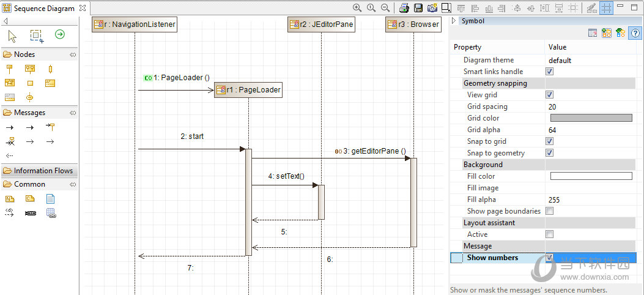Click the zoom out magnifier icon
This screenshot has width=644, height=295.
(x=385, y=8)
